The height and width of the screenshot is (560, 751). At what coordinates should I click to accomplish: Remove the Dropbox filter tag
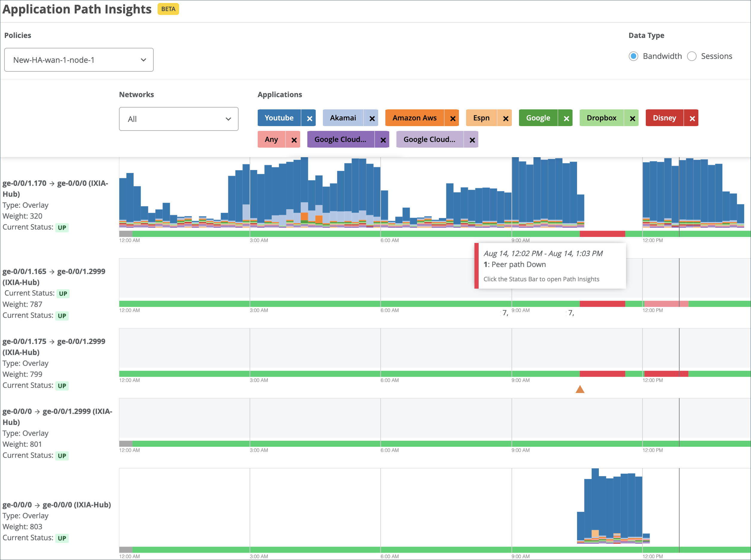632,118
